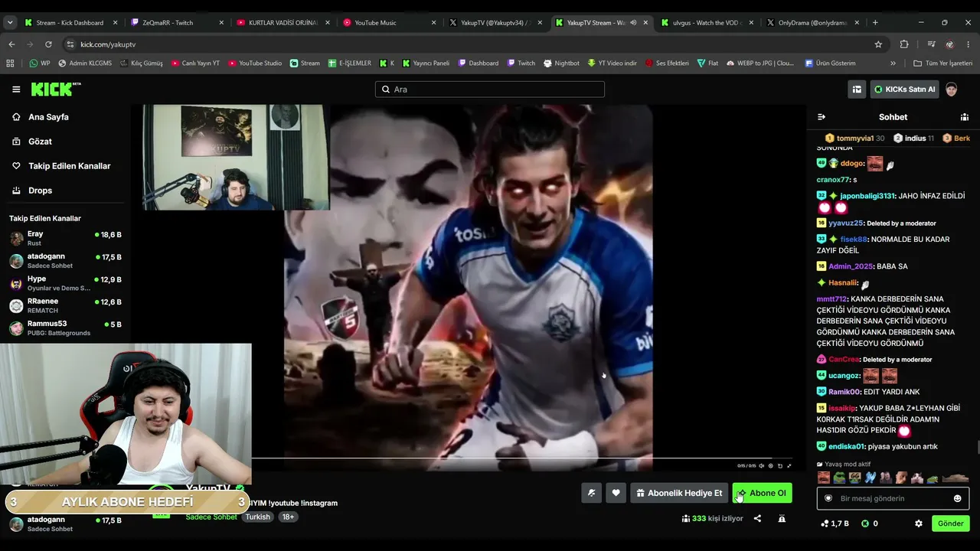Mute the YakupTV Stream tab audio
This screenshot has width=980, height=551.
click(x=633, y=23)
